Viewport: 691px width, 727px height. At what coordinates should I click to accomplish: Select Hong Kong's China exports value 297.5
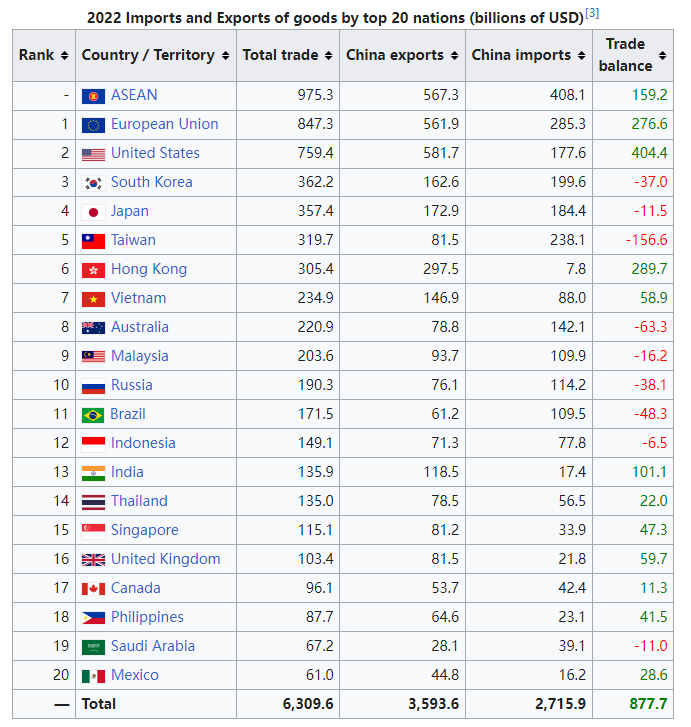click(441, 269)
